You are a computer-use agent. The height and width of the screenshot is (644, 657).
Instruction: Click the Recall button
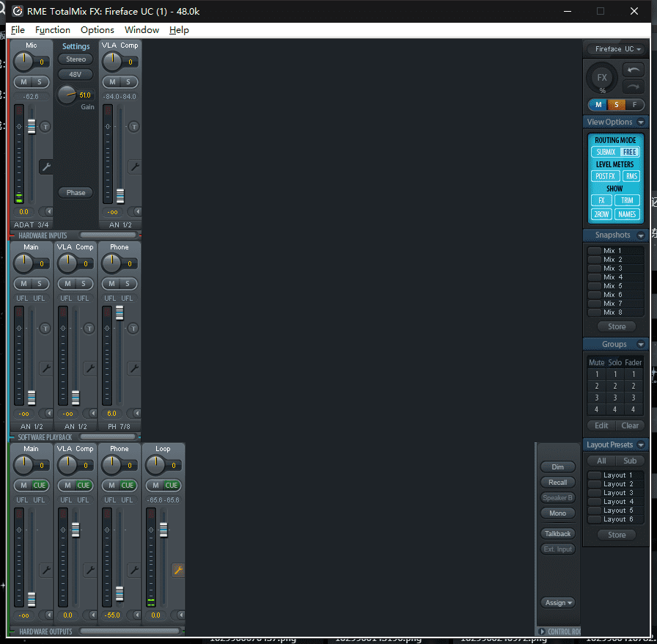tap(558, 483)
